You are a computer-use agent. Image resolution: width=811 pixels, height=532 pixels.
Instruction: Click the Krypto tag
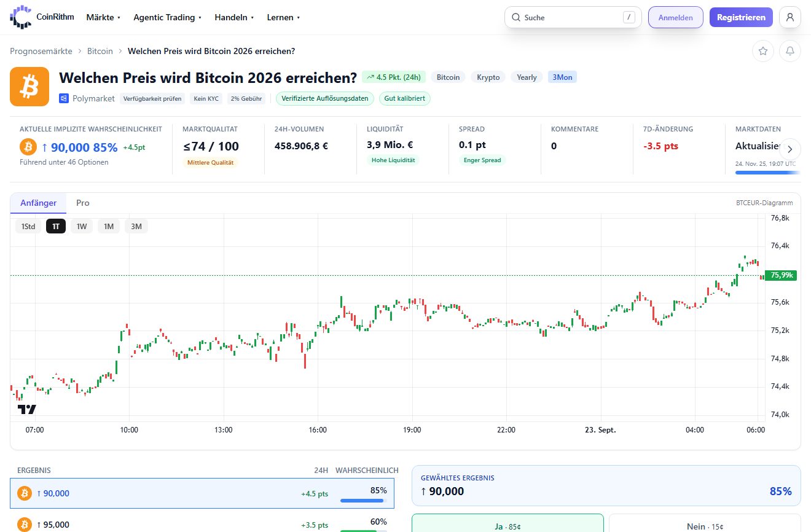(x=488, y=77)
